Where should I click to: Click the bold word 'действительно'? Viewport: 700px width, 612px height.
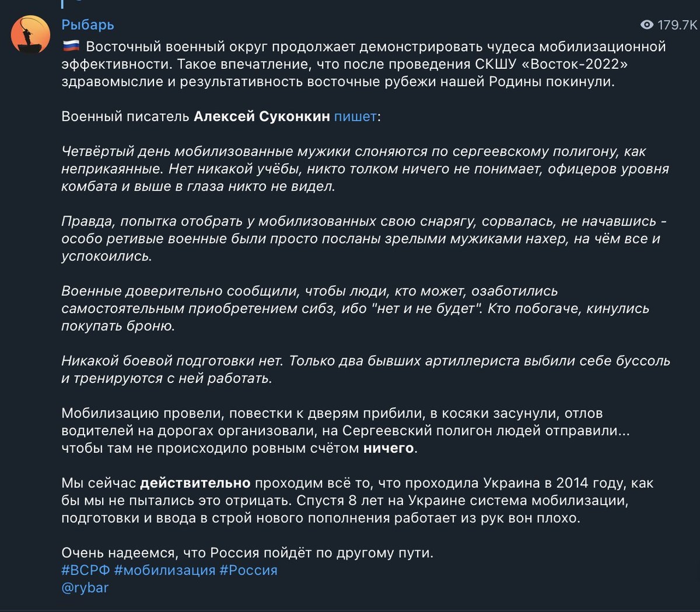(195, 483)
